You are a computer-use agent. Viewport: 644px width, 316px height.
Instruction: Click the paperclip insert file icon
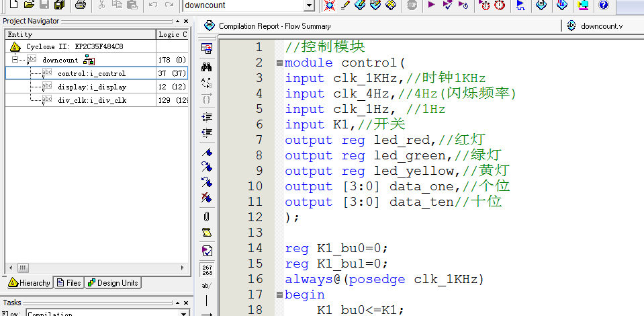207,216
